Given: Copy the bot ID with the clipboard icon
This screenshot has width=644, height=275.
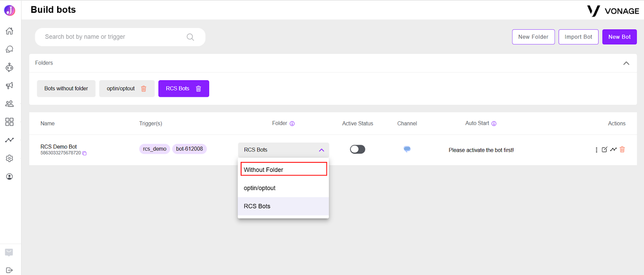Looking at the screenshot, I should [85, 153].
